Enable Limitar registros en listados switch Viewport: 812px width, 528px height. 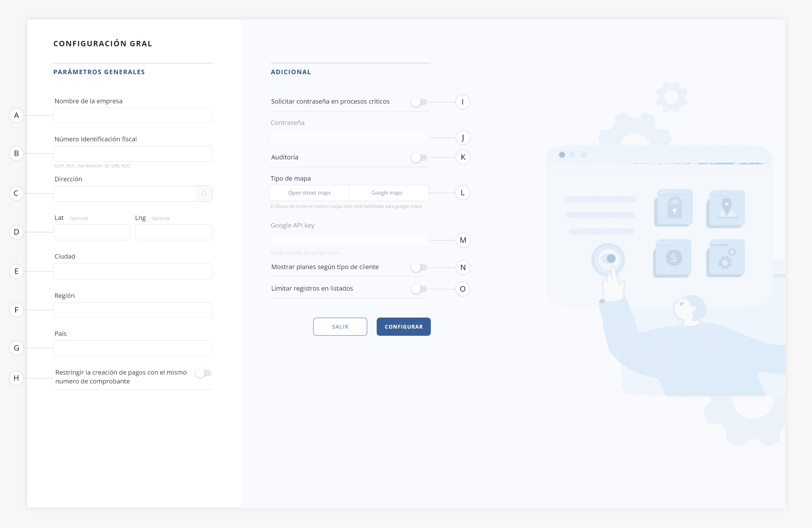click(419, 289)
